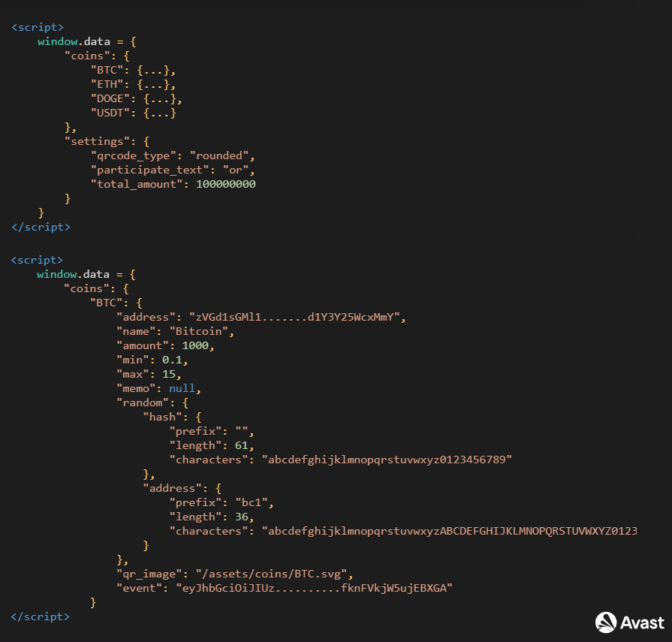672x642 pixels.
Task: Click the characters string ending in 0123456789
Action: click(387, 460)
